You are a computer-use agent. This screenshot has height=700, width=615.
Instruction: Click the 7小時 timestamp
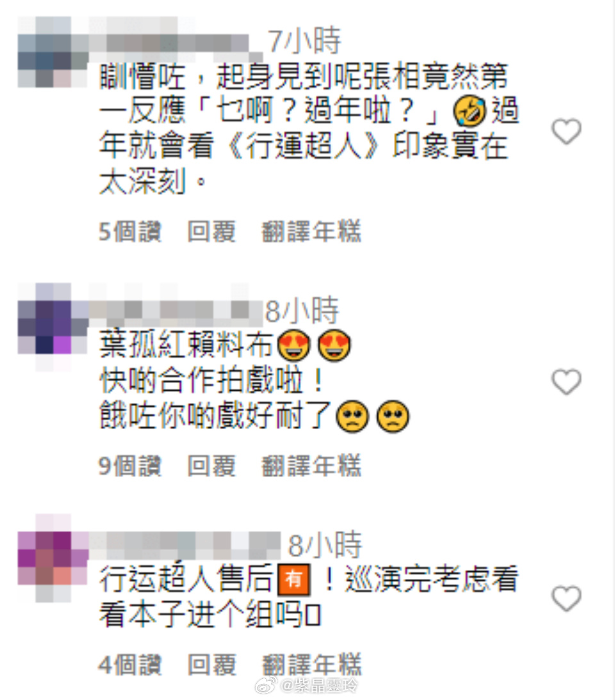pos(304,41)
